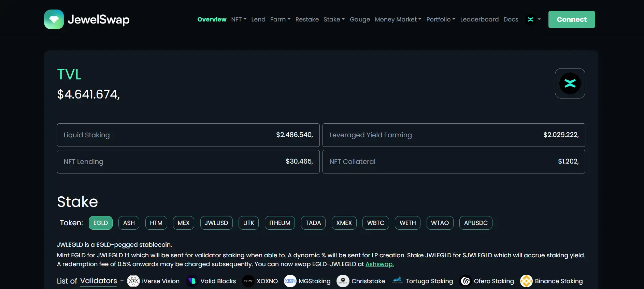Click the Binance Staking validator icon
The height and width of the screenshot is (289, 644).
526,281
